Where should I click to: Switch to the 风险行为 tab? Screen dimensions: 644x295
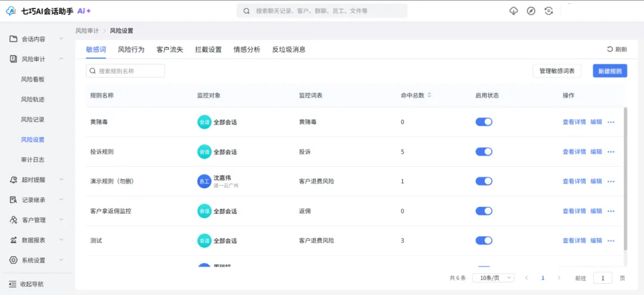tap(131, 49)
